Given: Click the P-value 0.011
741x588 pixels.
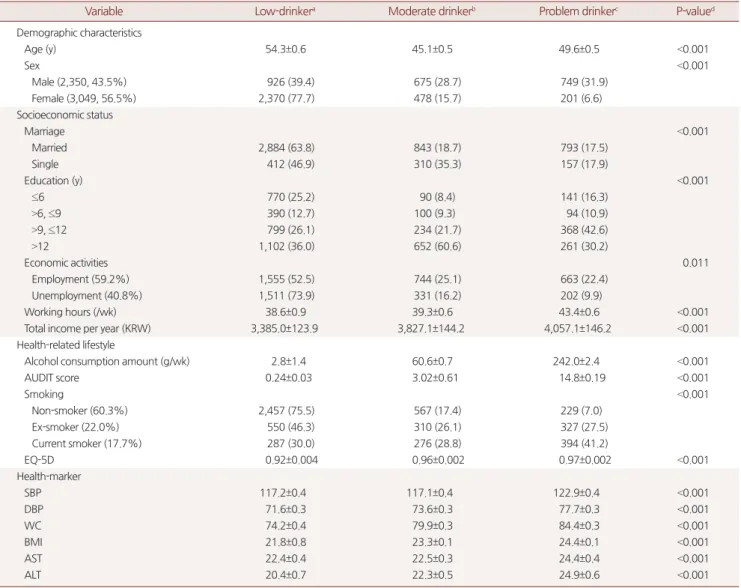Looking at the screenshot, I should [695, 263].
